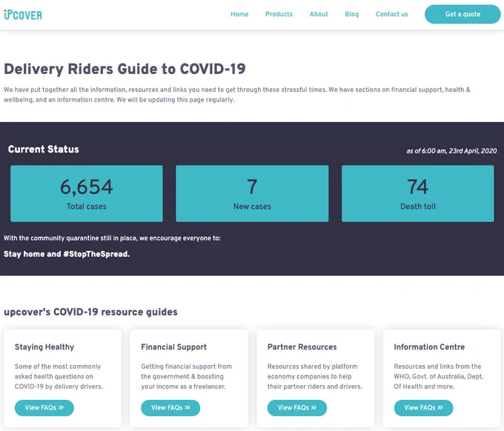Image resolution: width=504 pixels, height=431 pixels.
Task: View FAQs for Staying Healthy
Action: [x=44, y=407]
